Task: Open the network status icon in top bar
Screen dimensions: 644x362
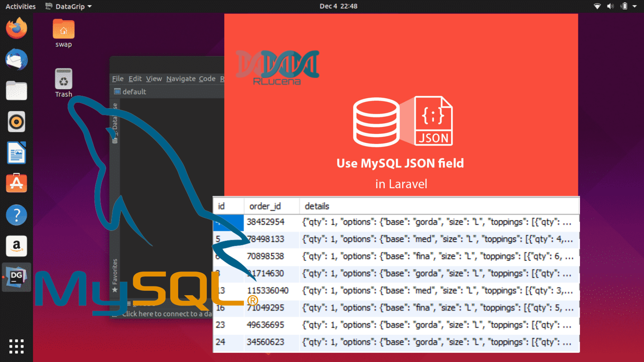Action: tap(597, 6)
